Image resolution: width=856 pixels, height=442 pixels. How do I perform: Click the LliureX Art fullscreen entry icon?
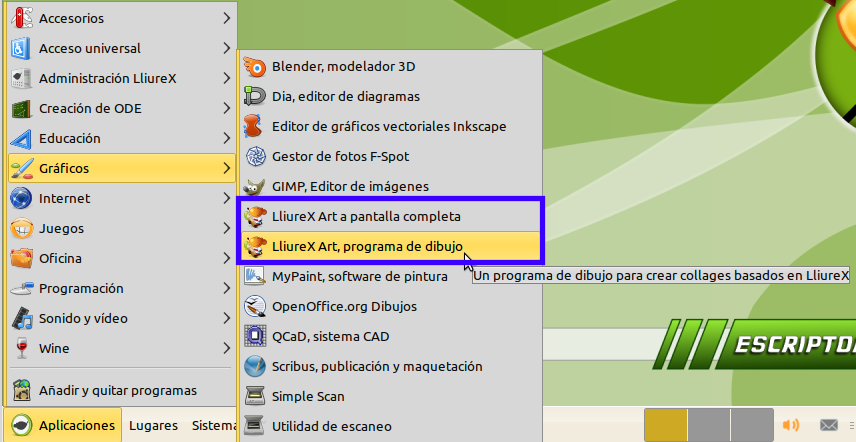(255, 217)
